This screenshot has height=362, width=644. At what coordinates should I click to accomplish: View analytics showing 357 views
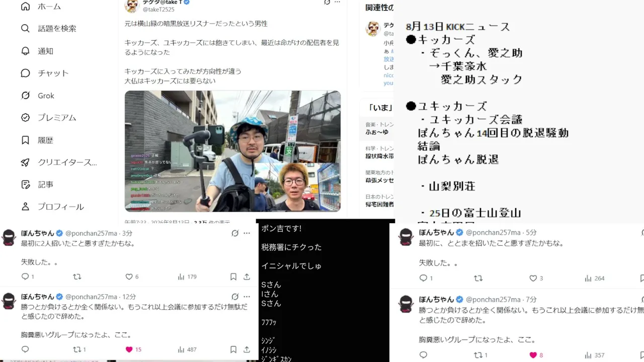pyautogui.click(x=594, y=355)
